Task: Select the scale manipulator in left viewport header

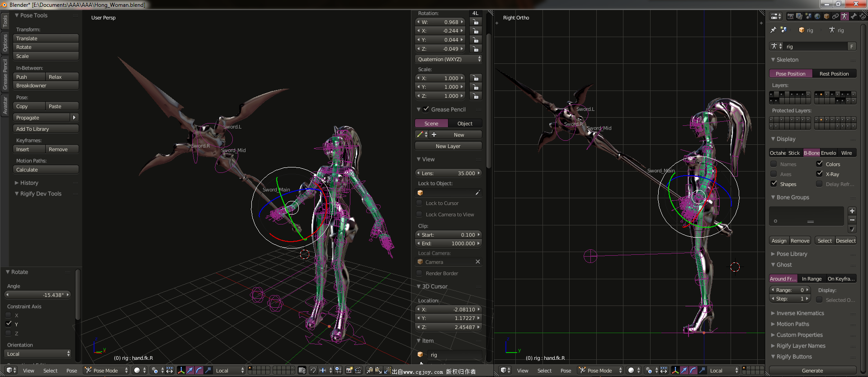Action: [x=208, y=370]
